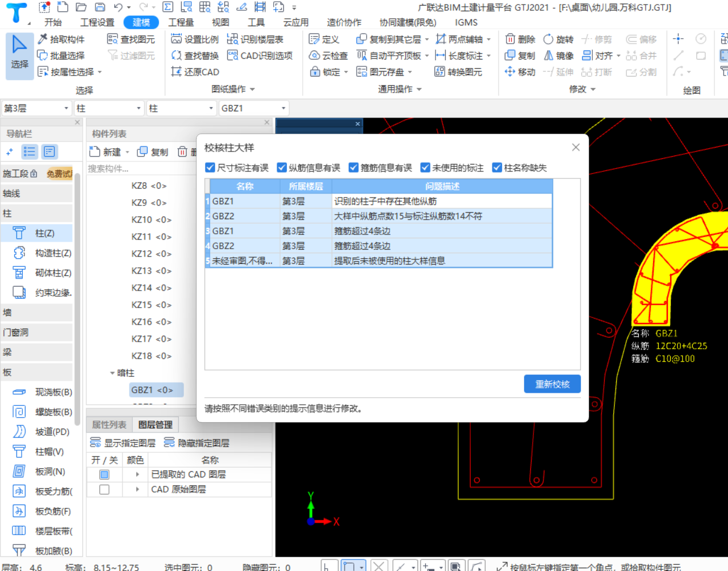
Task: Collapse the 暗柱 tree node
Action: pos(112,373)
